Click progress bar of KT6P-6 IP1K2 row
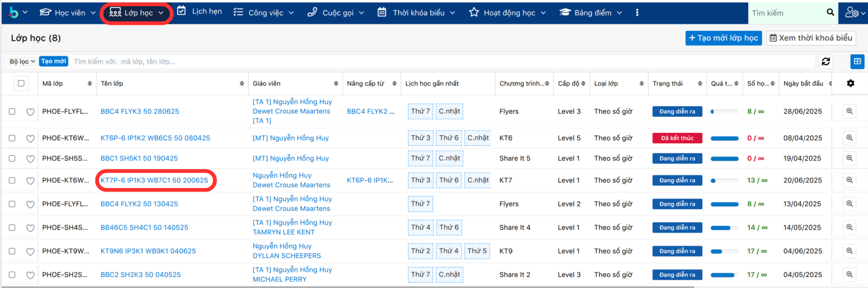This screenshot has height=288, width=868. pyautogui.click(x=724, y=138)
